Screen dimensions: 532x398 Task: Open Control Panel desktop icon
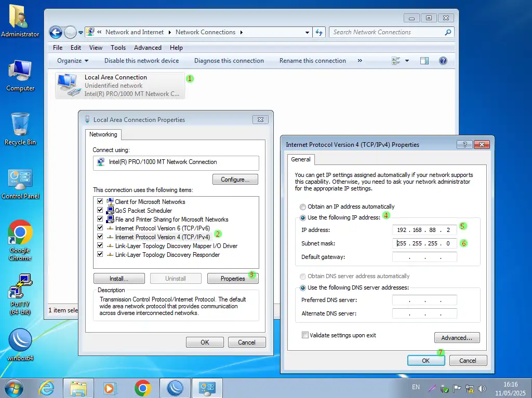coord(20,180)
